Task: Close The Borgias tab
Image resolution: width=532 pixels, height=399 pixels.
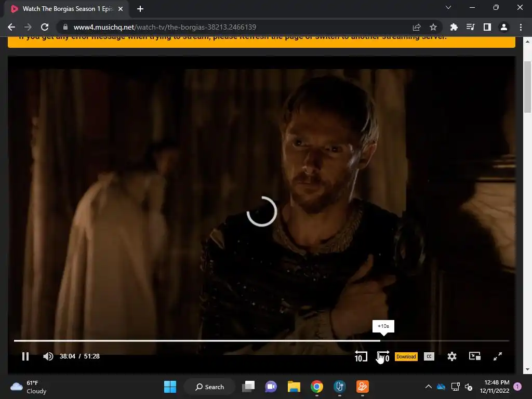Action: tap(121, 9)
